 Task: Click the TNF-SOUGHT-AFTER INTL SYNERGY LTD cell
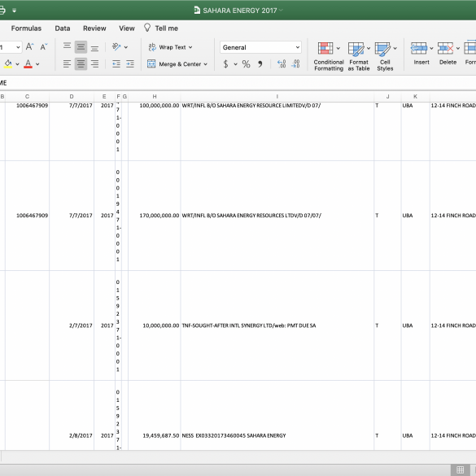277,325
